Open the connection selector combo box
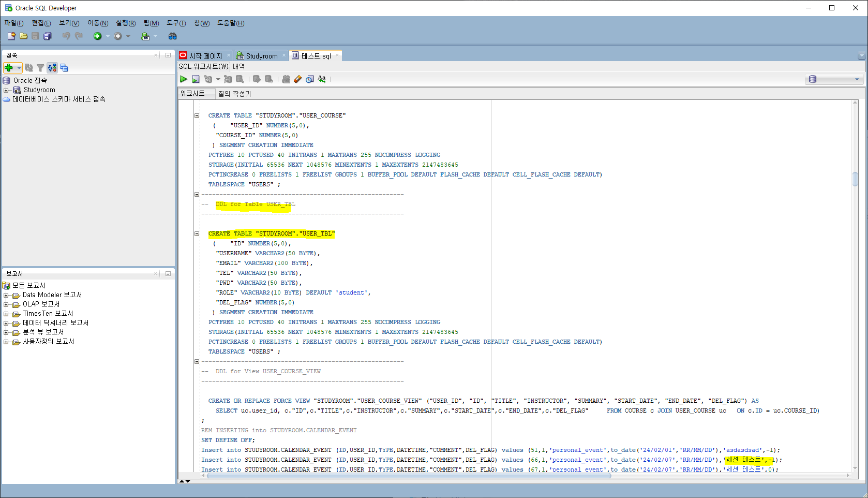 click(835, 79)
